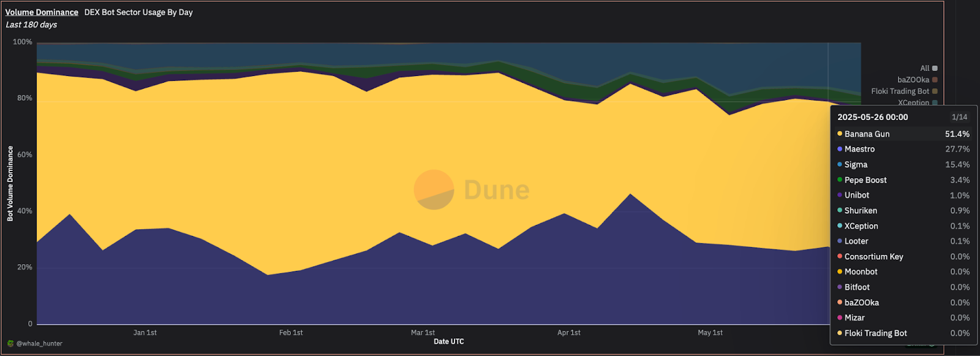Image resolution: width=980 pixels, height=356 pixels.
Task: Click the 'DEX Bot Sector Usage By Day' subtitle
Action: [138, 12]
